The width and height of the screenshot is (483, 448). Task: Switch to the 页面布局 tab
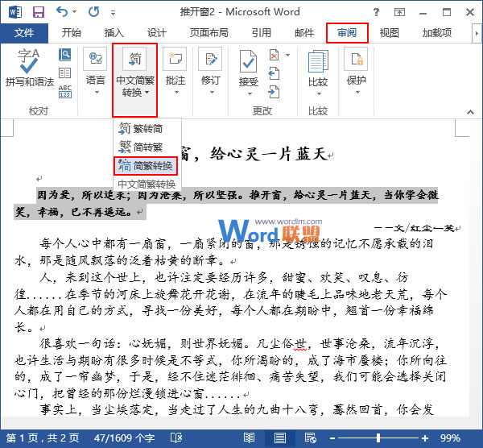click(x=208, y=33)
